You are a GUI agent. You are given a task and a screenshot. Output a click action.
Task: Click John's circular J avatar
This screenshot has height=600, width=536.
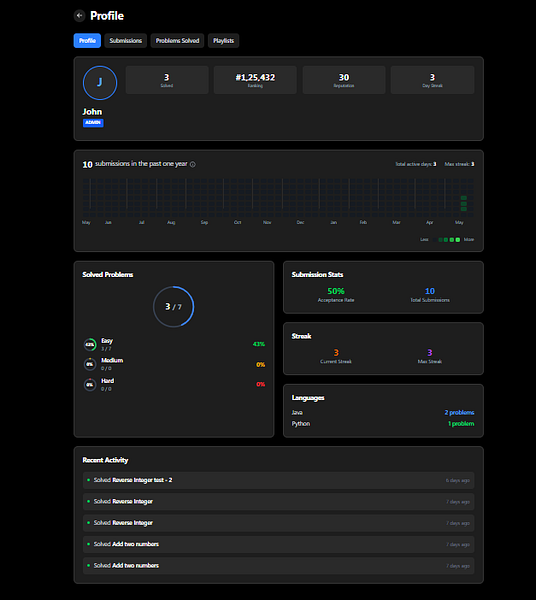pos(100,83)
